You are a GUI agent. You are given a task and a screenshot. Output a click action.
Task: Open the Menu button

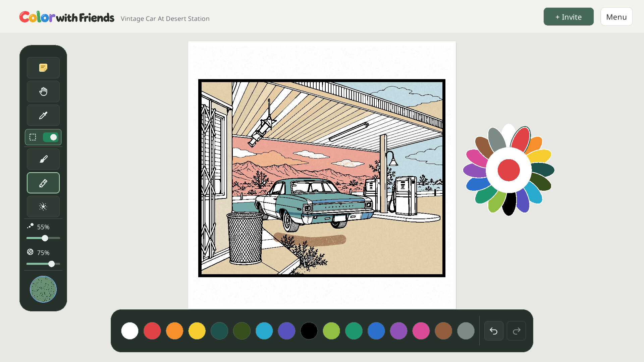[616, 17]
